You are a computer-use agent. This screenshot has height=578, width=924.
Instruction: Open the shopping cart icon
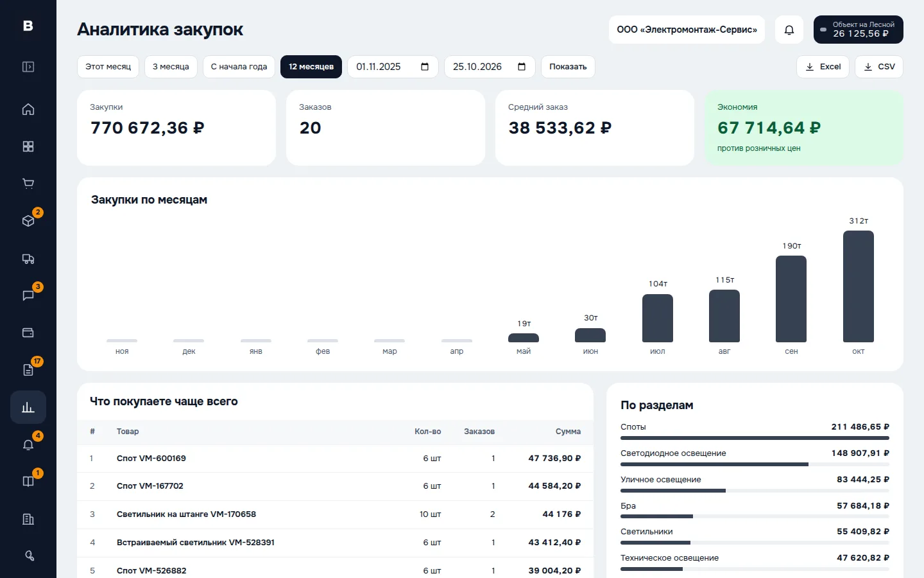click(x=28, y=184)
